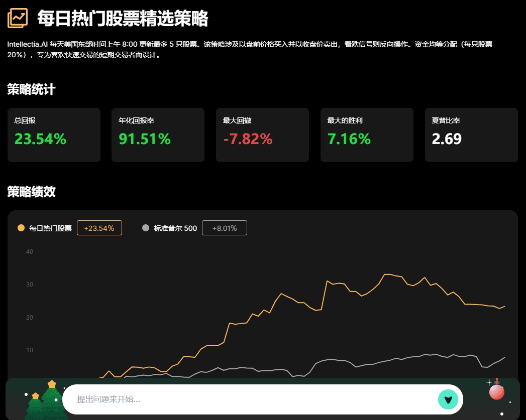This screenshot has width=526, height=420.
Task: Click the red ornament ball decoration
Action: coord(496,392)
